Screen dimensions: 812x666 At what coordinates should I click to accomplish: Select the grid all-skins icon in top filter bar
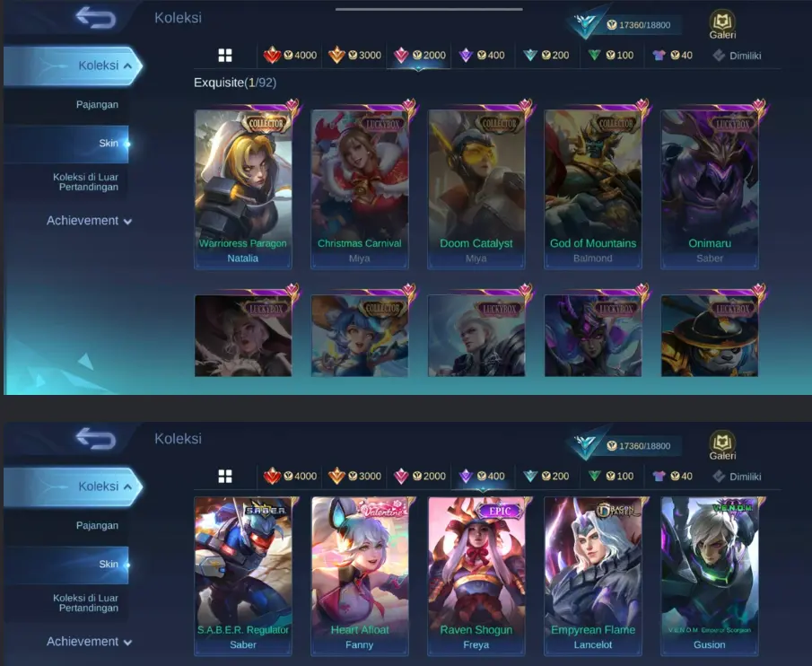[x=225, y=56]
